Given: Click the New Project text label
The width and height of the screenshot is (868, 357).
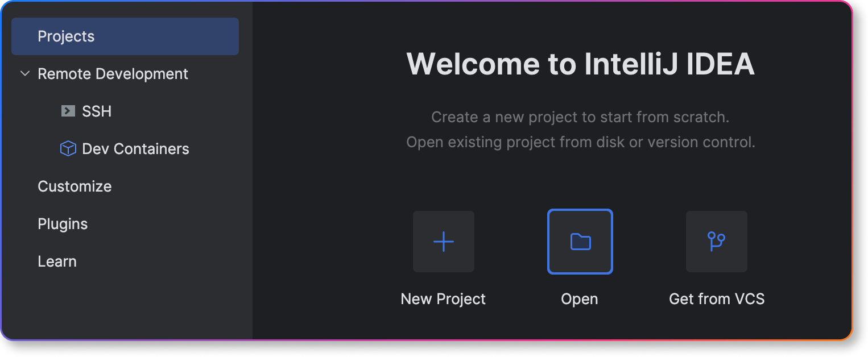Looking at the screenshot, I should tap(443, 299).
